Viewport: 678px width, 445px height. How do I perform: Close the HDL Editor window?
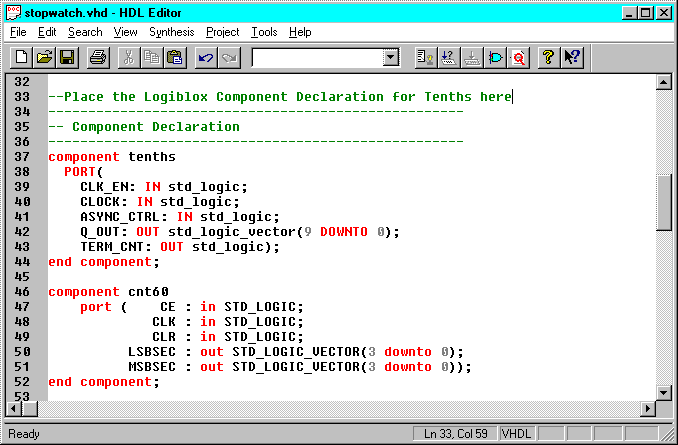(663, 13)
